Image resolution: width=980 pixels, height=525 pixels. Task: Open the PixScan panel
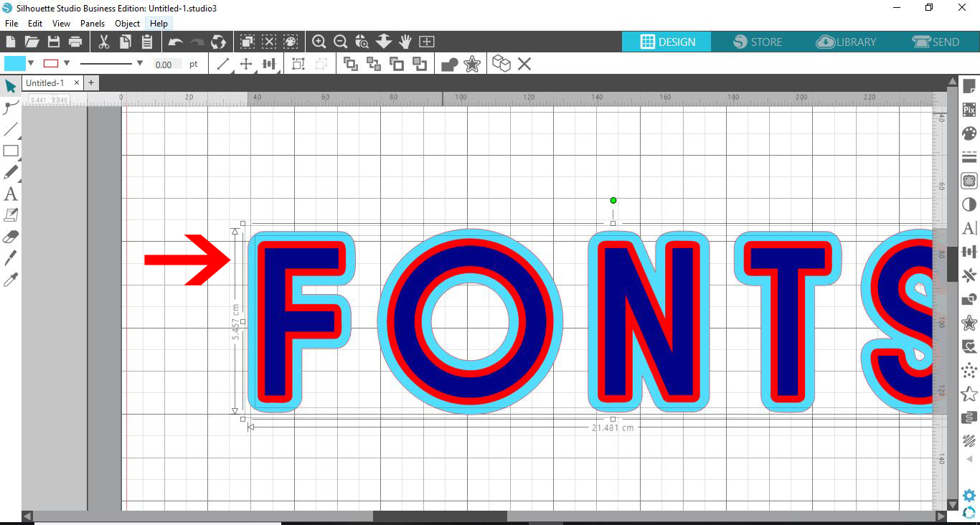969,109
